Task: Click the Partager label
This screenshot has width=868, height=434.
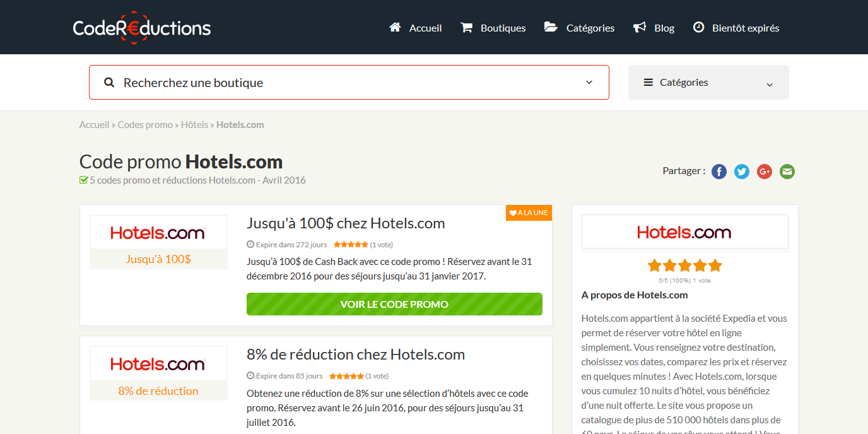Action: click(684, 171)
